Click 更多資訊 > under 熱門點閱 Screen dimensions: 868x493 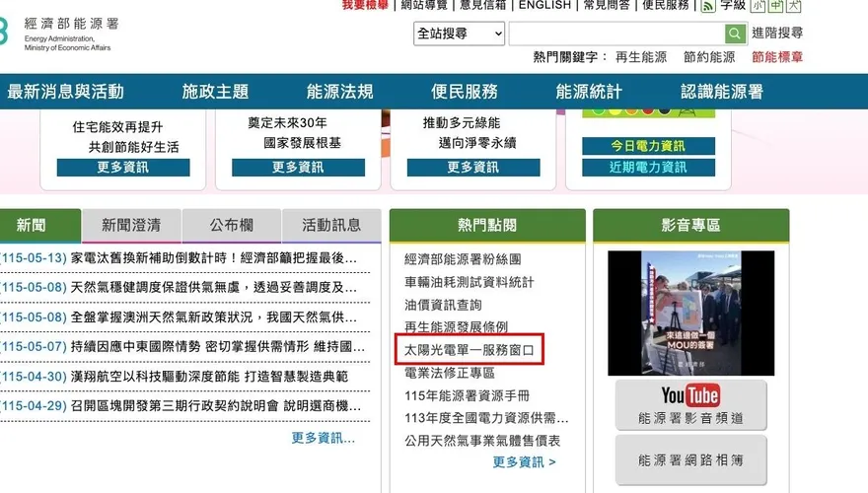[x=524, y=462]
